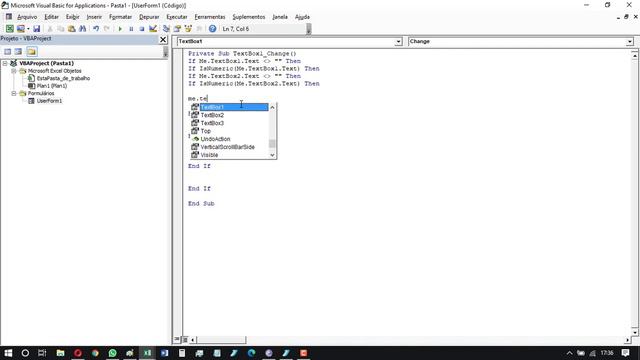The image size is (640, 360).
Task: Click View Object icon in Project panel
Action: [x=18, y=51]
